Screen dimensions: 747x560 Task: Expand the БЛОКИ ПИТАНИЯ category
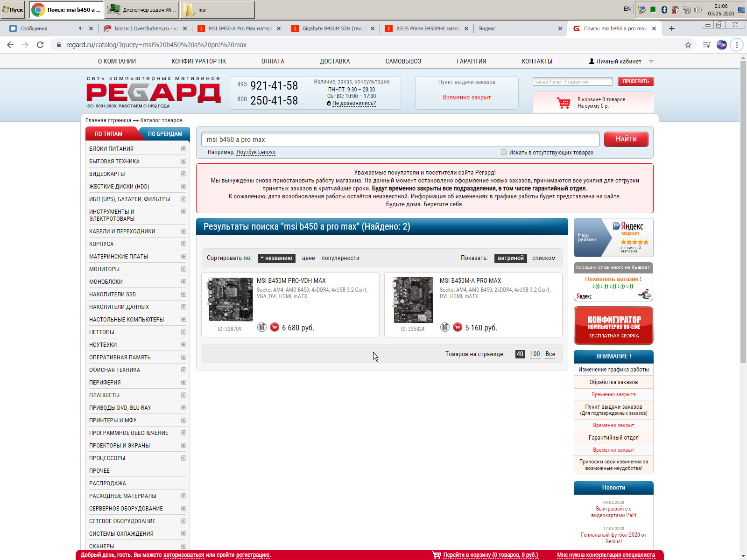point(183,149)
